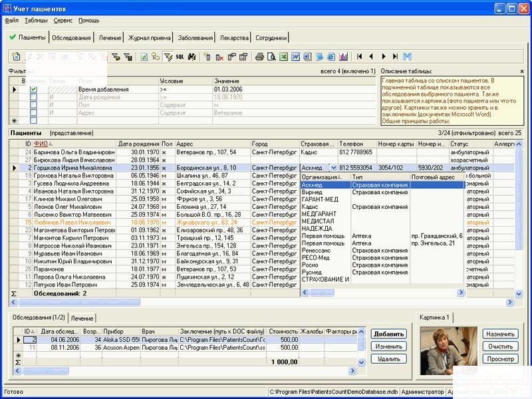
Task: Choose 'МЕДГАРАНТ' from the dropdown list
Action: pos(319,214)
